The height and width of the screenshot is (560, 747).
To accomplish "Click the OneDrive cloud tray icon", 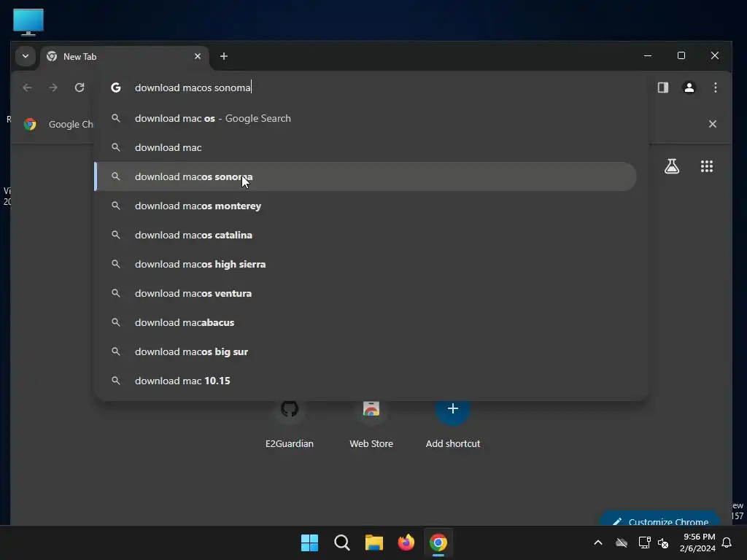I will (x=622, y=542).
